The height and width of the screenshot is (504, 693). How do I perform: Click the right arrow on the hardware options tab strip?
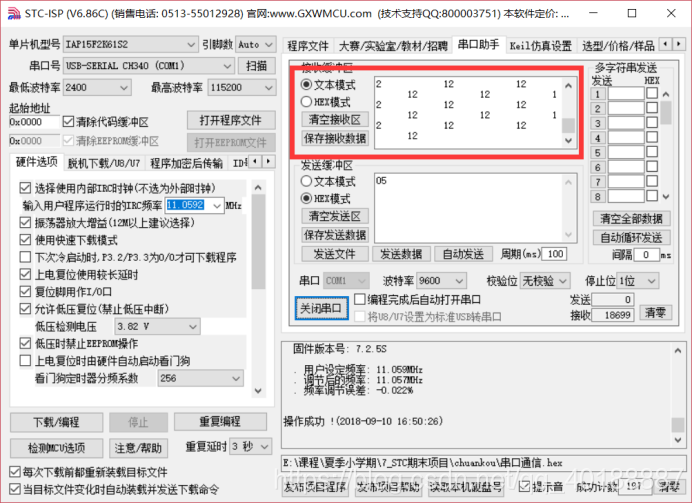(x=268, y=162)
